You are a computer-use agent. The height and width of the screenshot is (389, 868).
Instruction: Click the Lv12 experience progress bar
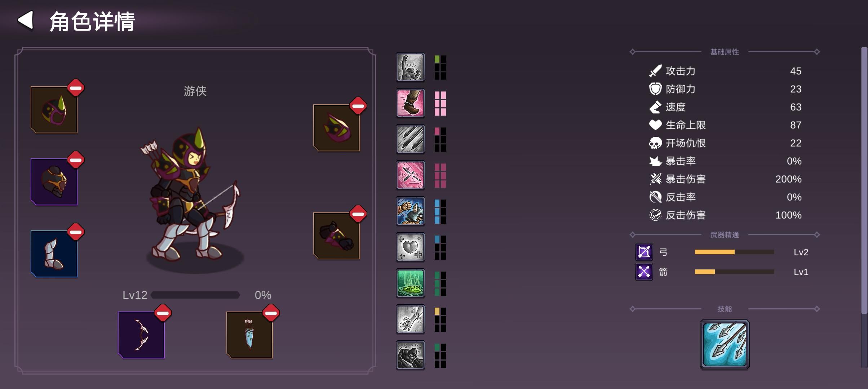pyautogui.click(x=195, y=295)
